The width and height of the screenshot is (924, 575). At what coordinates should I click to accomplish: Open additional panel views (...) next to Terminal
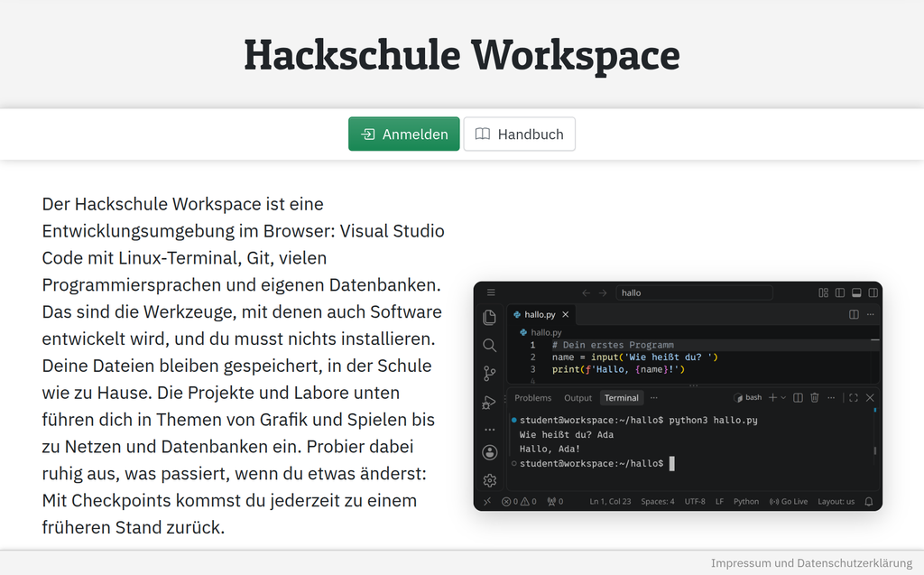click(x=653, y=397)
